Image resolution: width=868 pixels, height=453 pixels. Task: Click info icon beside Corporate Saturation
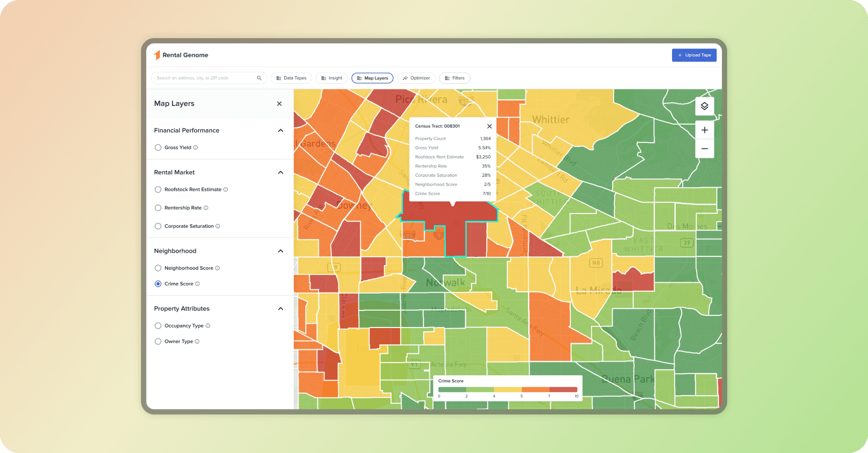pos(218,226)
